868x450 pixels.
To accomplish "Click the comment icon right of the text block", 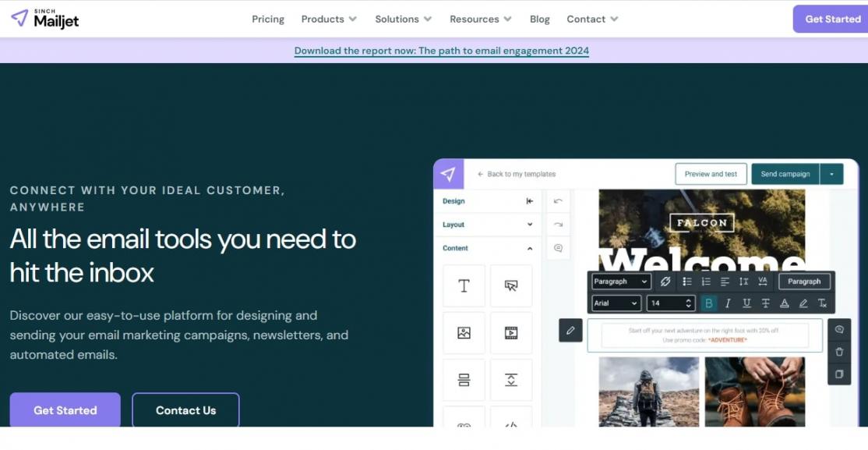I will click(x=839, y=330).
